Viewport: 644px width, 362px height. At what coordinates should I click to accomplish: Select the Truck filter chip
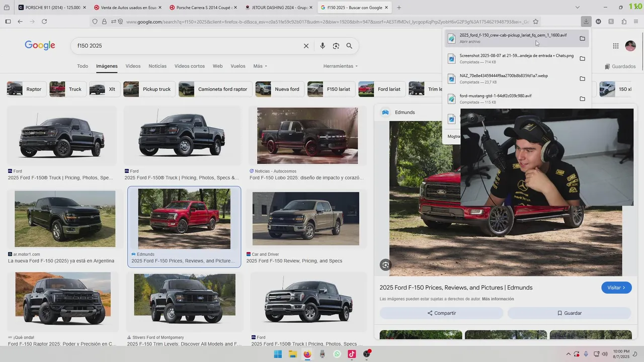pos(67,89)
